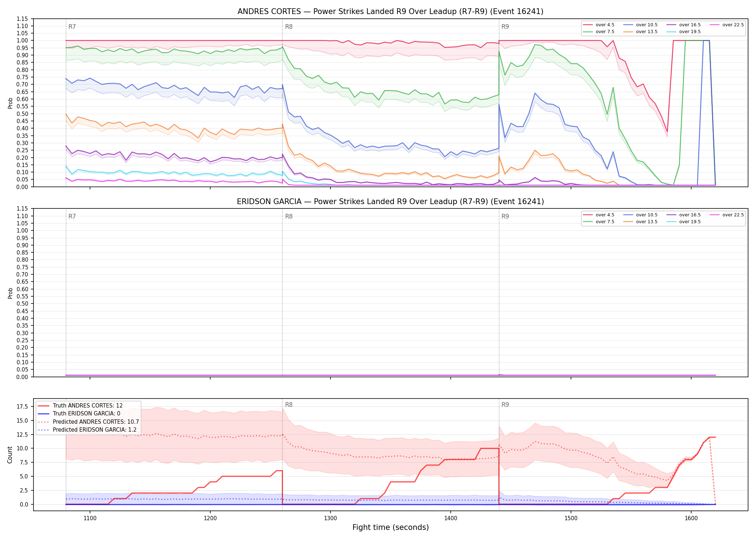Click the 0.00 tick in the Eridson Garcia chart
The height and width of the screenshot is (540, 756).
22,377
